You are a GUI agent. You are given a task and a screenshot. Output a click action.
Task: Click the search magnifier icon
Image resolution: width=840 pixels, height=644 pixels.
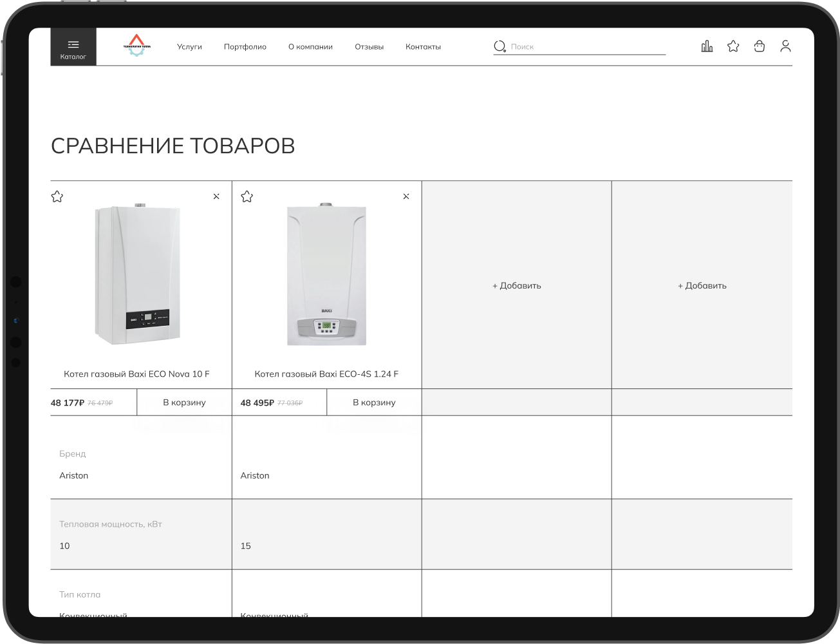pos(499,46)
